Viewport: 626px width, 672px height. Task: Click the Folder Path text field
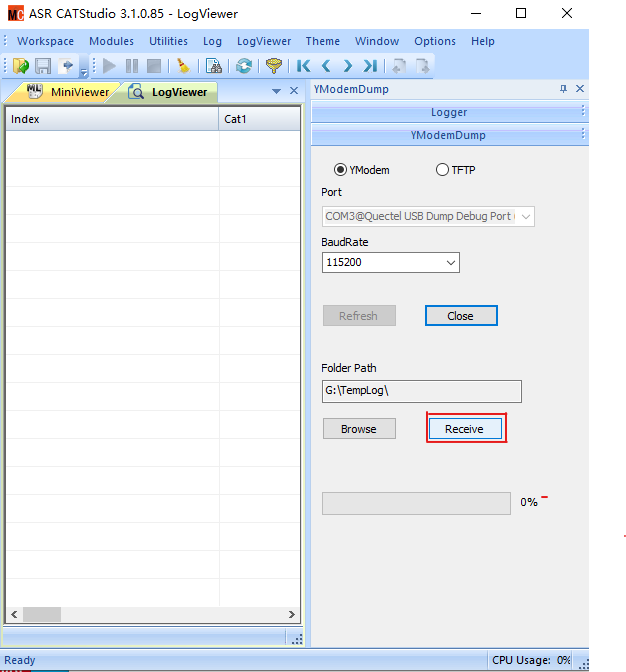(421, 391)
